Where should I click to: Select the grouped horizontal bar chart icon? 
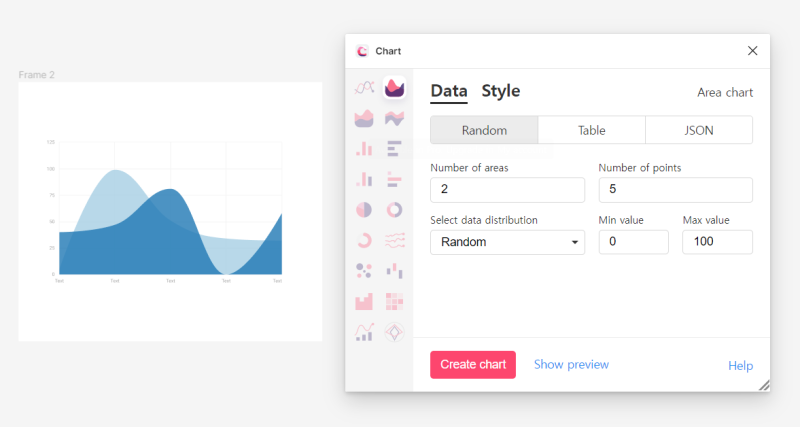394,180
